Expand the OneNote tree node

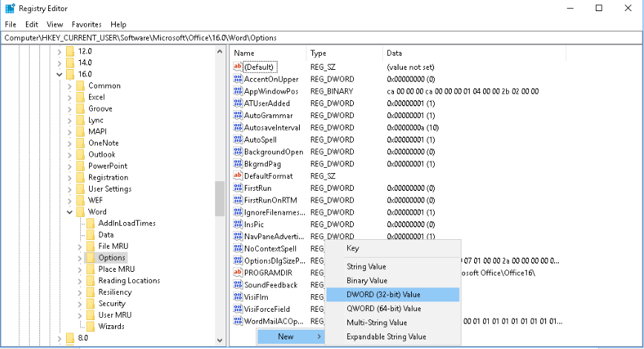pyautogui.click(x=70, y=143)
